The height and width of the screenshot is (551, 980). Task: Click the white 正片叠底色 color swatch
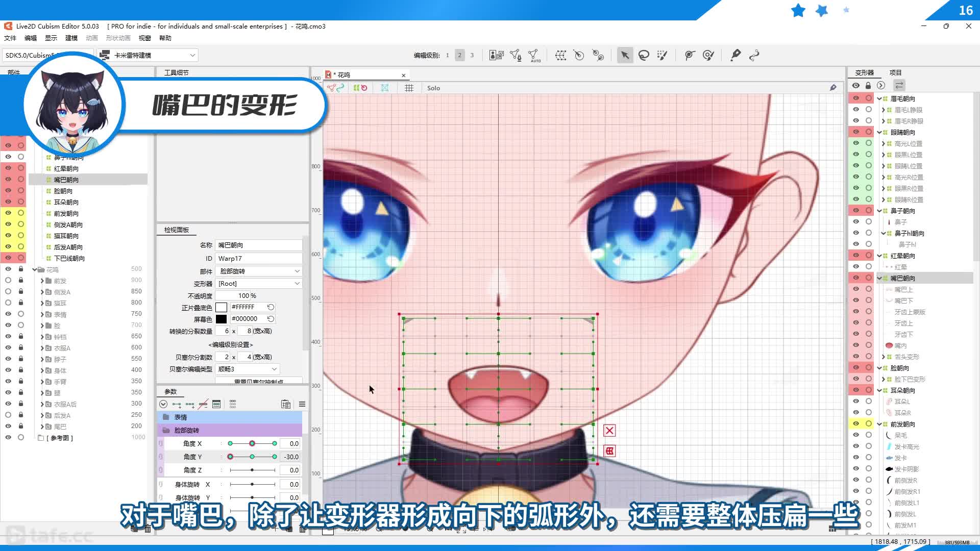click(221, 307)
